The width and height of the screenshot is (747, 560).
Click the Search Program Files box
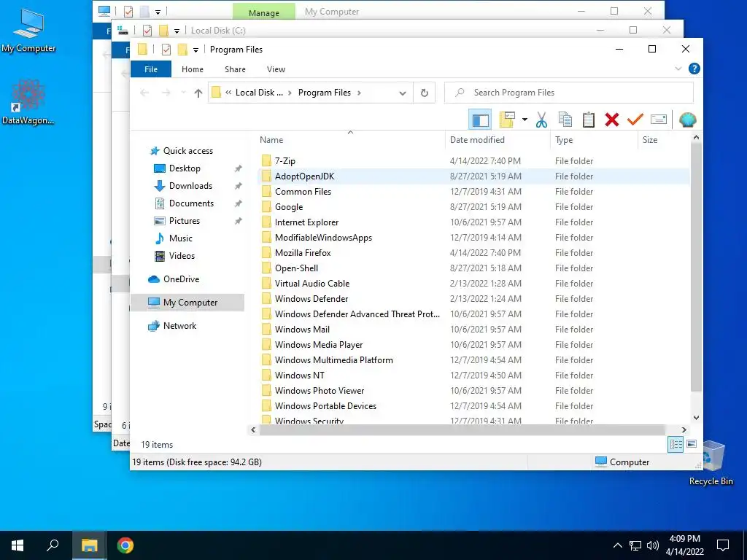click(569, 93)
